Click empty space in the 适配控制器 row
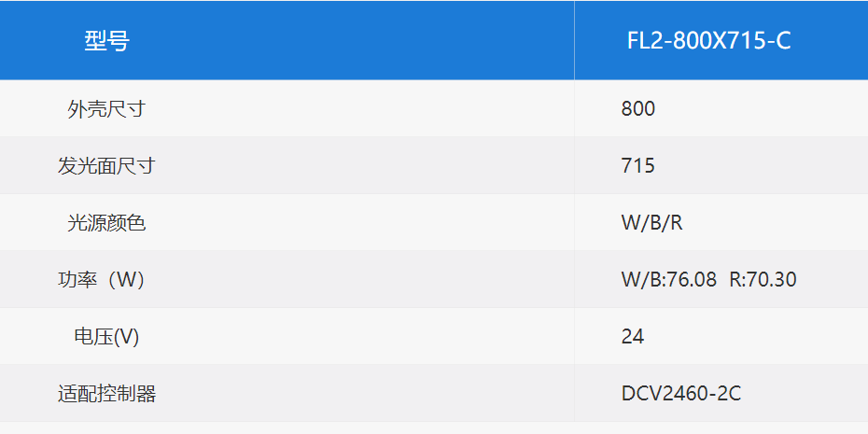This screenshot has width=868, height=434. point(360,394)
